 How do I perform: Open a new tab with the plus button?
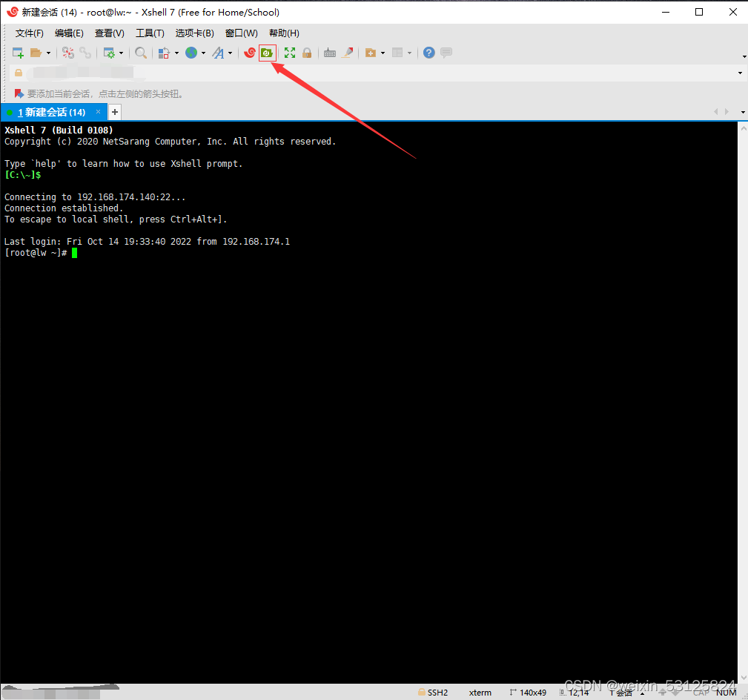114,111
